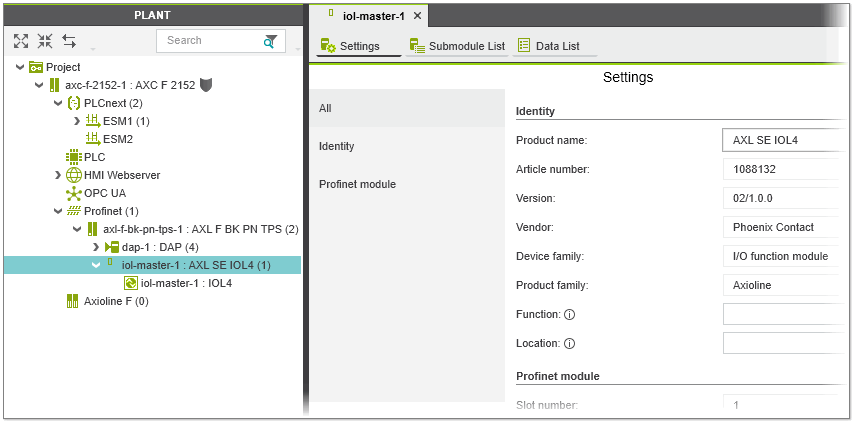Click the plant Search field
Image resolution: width=854 pixels, height=423 pixels.
tap(208, 41)
